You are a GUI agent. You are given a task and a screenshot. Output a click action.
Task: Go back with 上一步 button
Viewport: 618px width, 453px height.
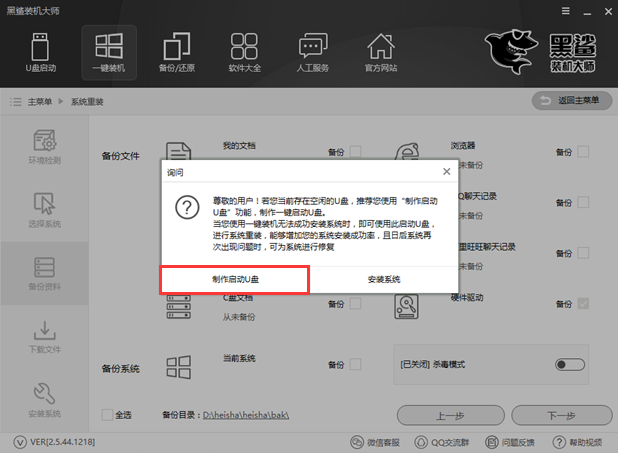coord(450,415)
